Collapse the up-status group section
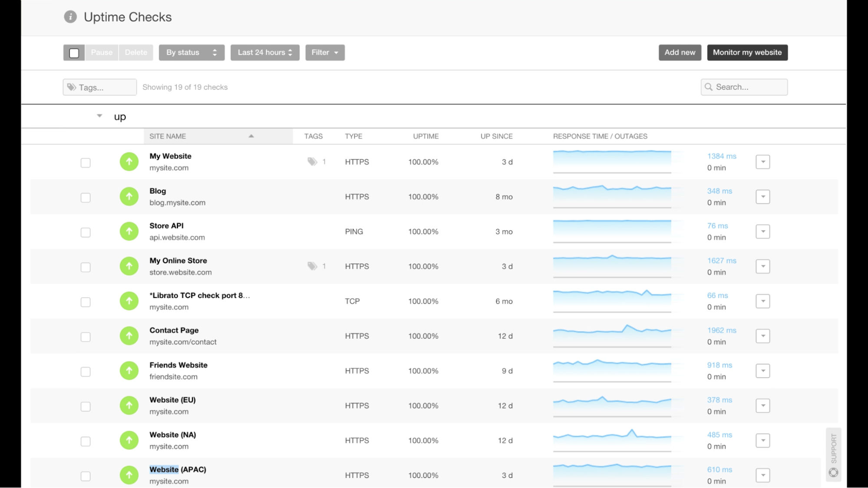 click(x=99, y=115)
